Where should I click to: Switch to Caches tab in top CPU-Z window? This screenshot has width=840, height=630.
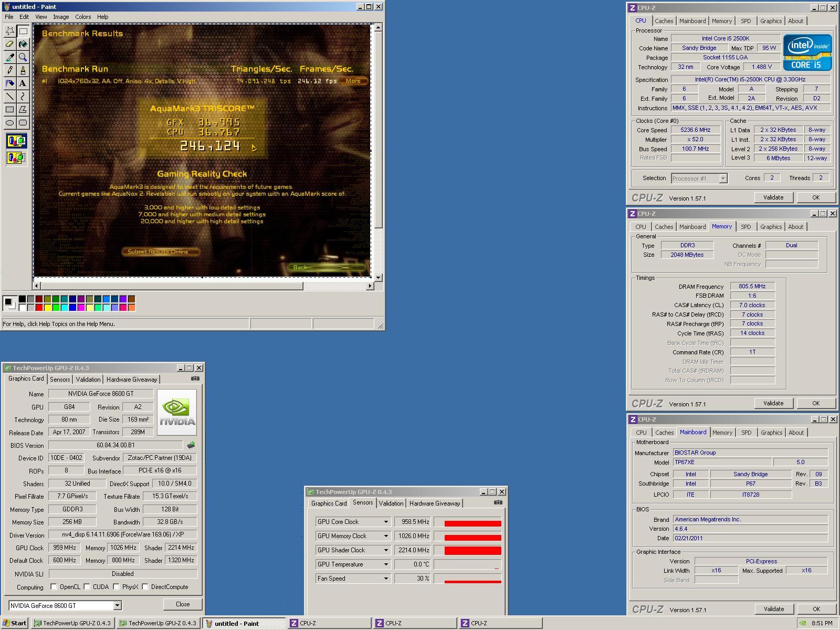click(x=664, y=21)
